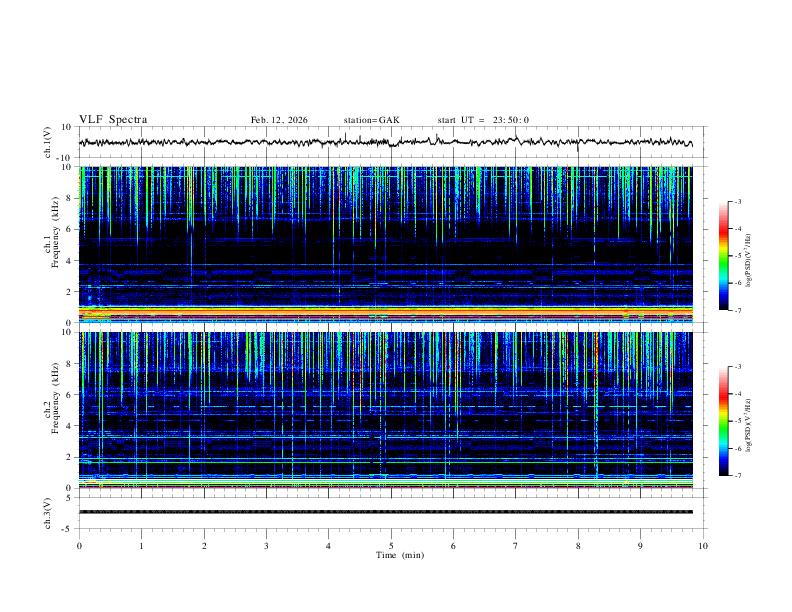Click time axis tick label "7"

[516, 546]
